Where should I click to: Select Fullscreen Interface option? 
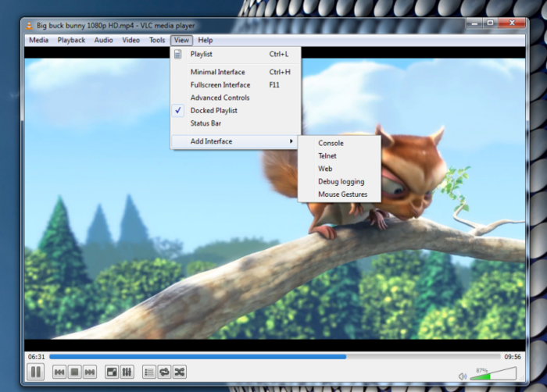pos(236,85)
